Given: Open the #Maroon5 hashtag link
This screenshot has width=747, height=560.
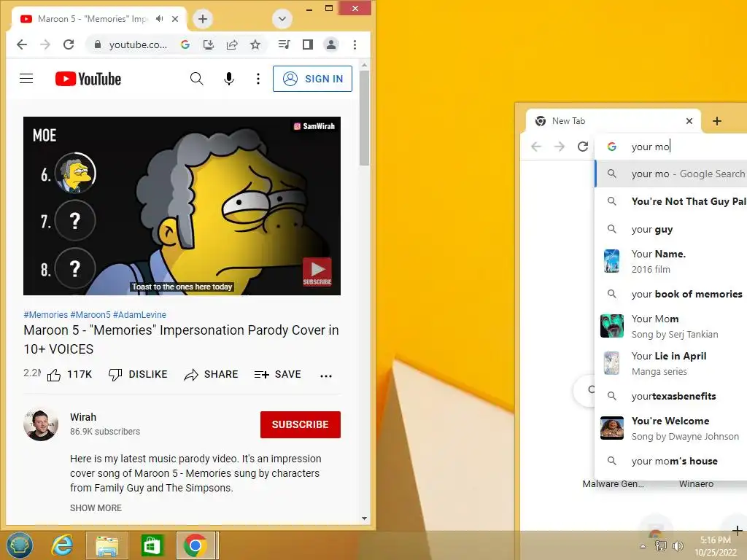Looking at the screenshot, I should (90, 315).
